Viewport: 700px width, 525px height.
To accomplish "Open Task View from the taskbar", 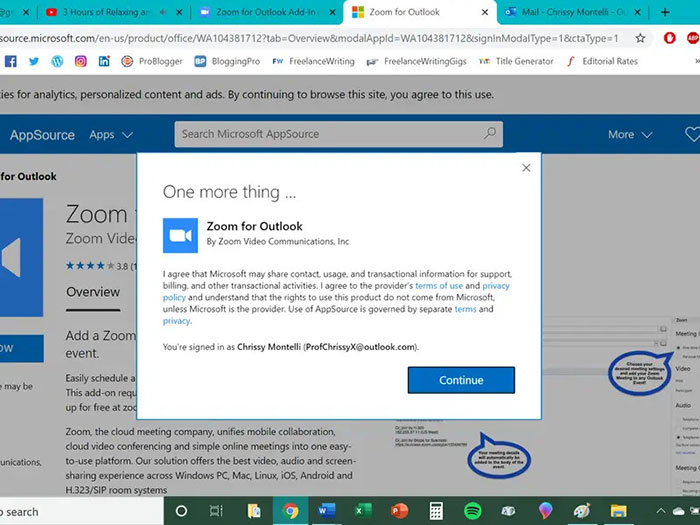I will coord(216,511).
